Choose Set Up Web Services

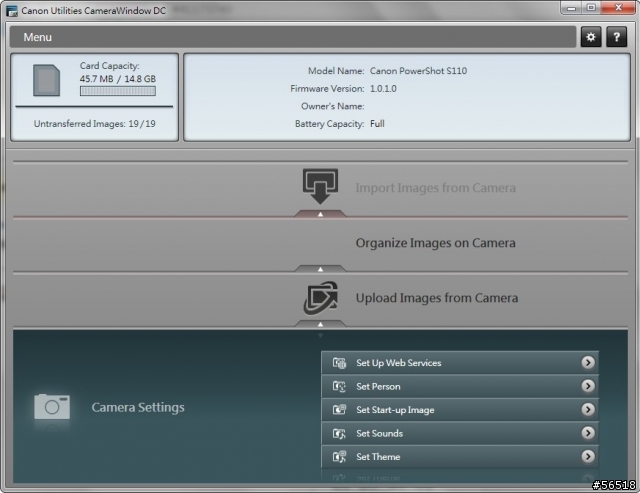[x=460, y=362]
